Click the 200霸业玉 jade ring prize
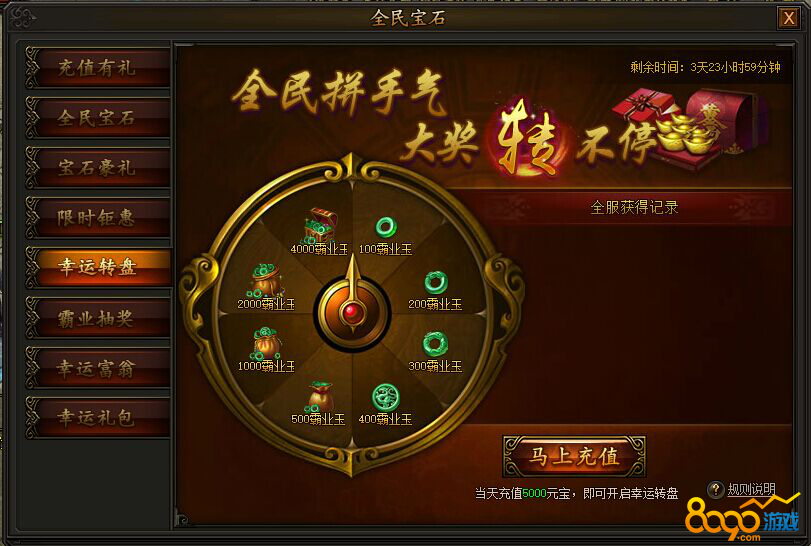Screen dimensions: 811x546 coord(435,282)
